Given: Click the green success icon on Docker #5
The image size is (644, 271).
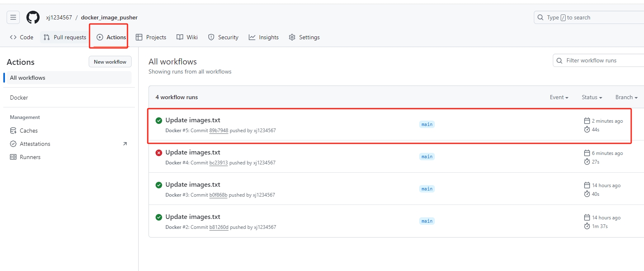Looking at the screenshot, I should (159, 120).
